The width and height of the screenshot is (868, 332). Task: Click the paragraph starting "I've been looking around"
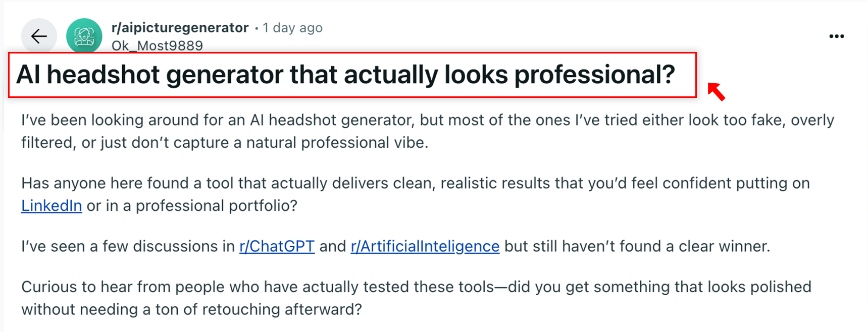tap(427, 120)
